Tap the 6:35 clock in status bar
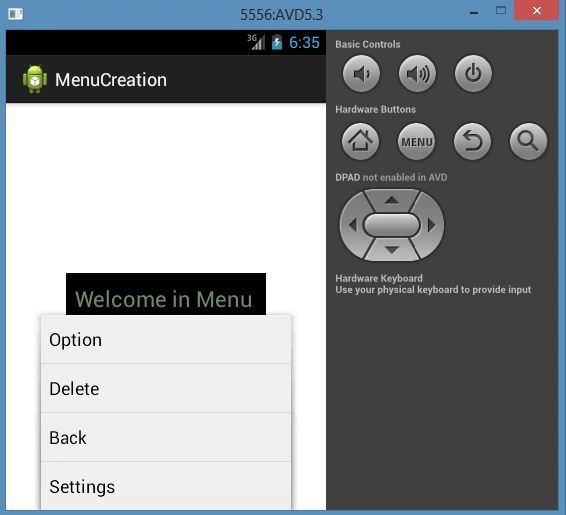566x515 pixels. pyautogui.click(x=304, y=43)
